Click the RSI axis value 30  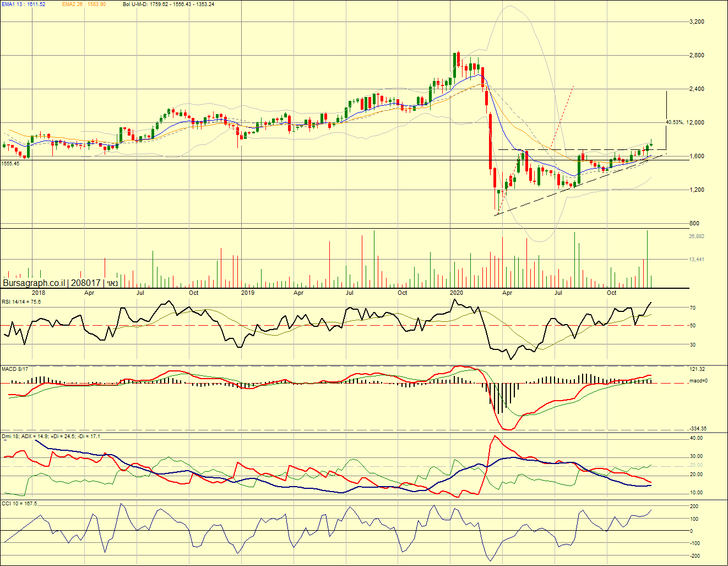point(693,345)
